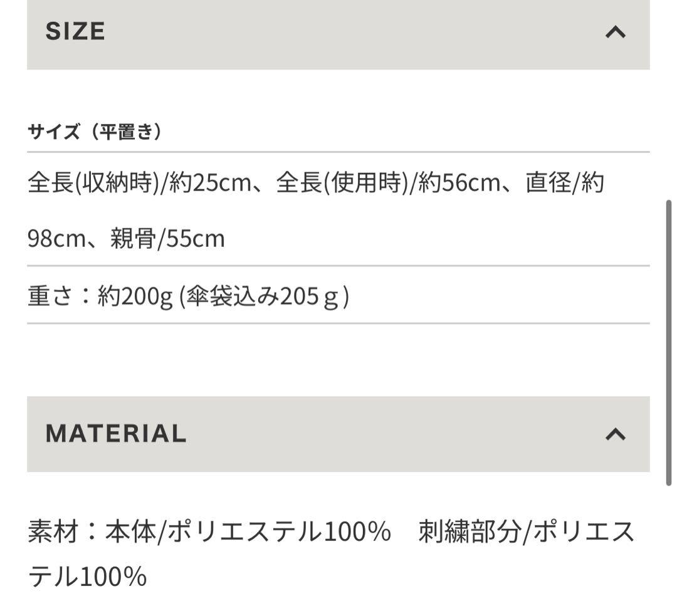Click the 98cm value text

[55, 239]
